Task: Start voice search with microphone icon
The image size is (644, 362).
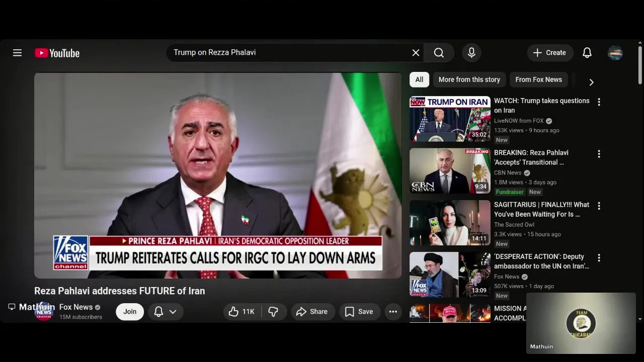Action: coord(471,53)
